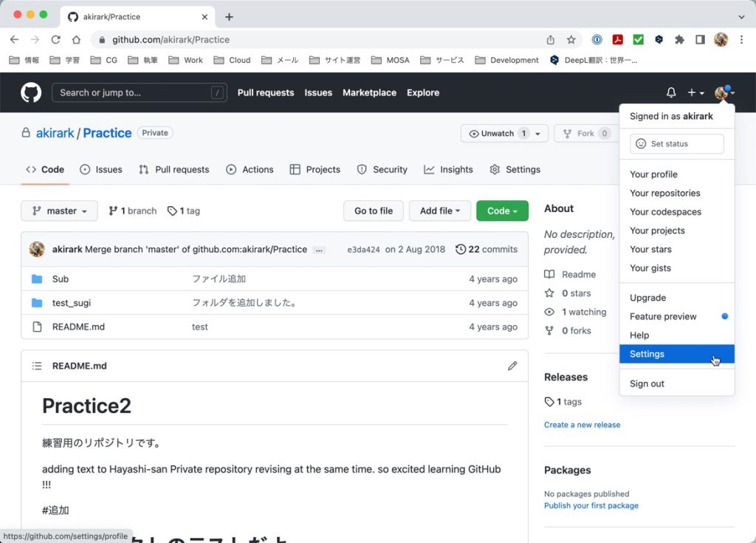Open the Unwatch dropdown arrow
756x543 pixels.
point(537,134)
